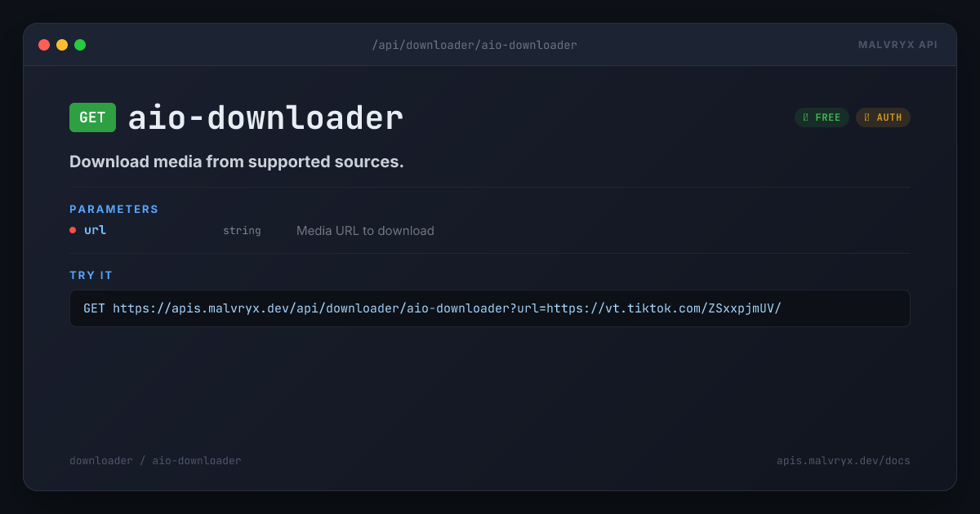Open the apis.malvryx.dev/docs footer link
Screen dimensions: 980x514
[844, 461]
